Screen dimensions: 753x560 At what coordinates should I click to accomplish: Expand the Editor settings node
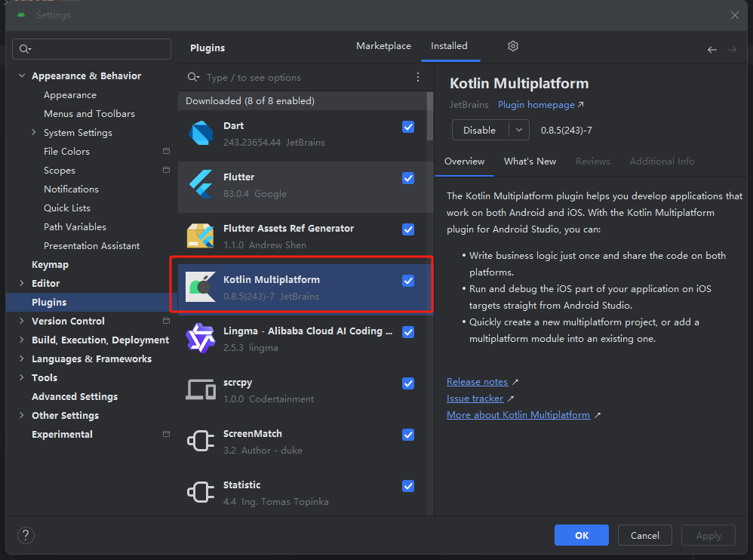[x=22, y=283]
